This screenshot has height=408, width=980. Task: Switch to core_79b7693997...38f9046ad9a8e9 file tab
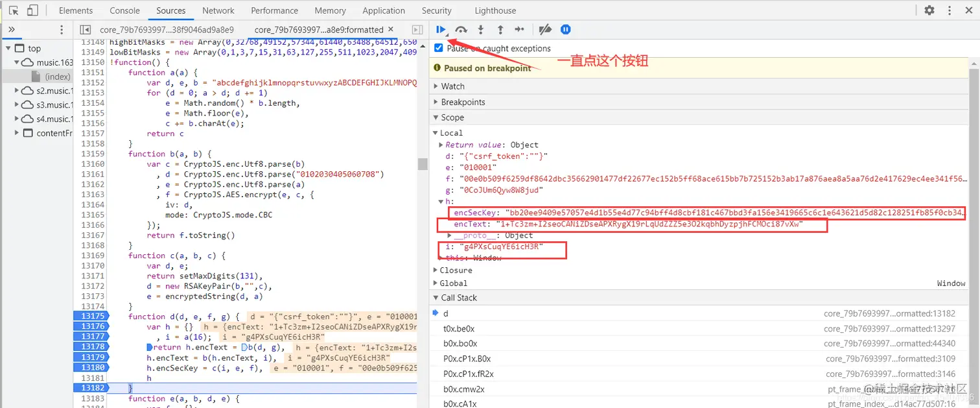point(167,30)
